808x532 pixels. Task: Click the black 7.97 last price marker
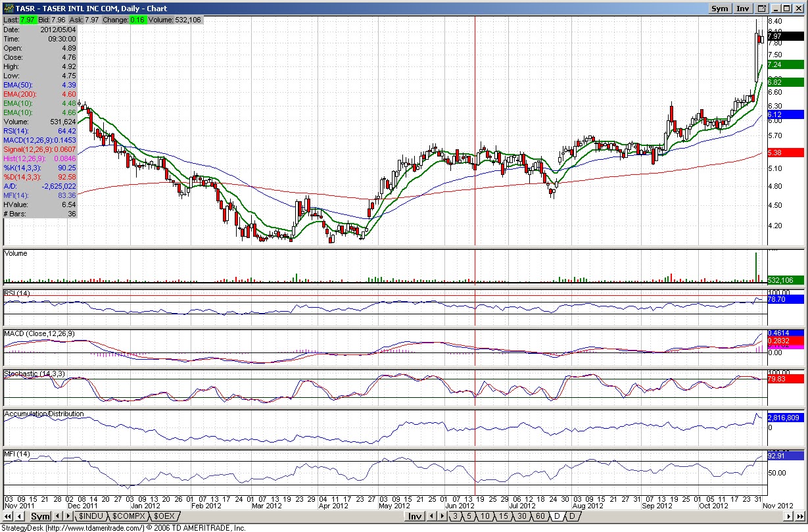[786, 36]
